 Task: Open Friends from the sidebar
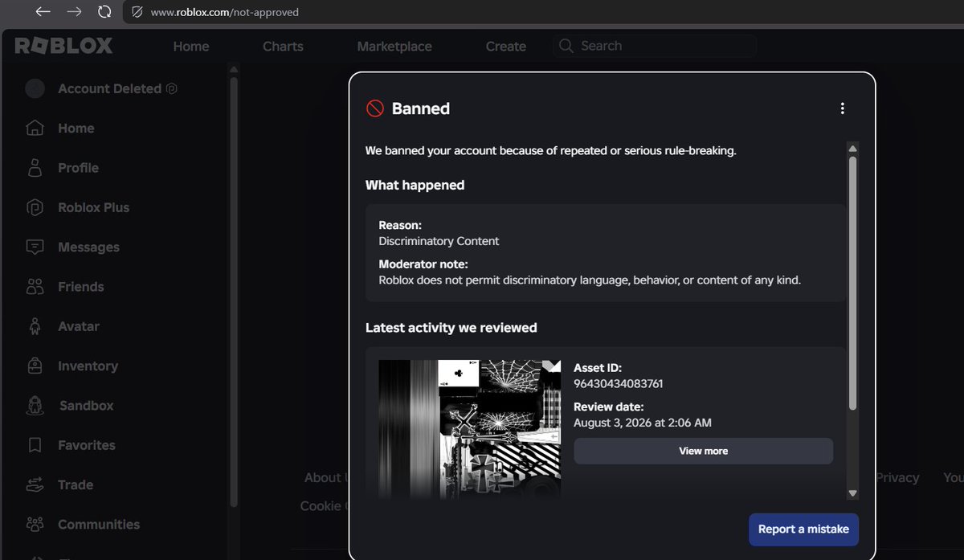coord(81,286)
